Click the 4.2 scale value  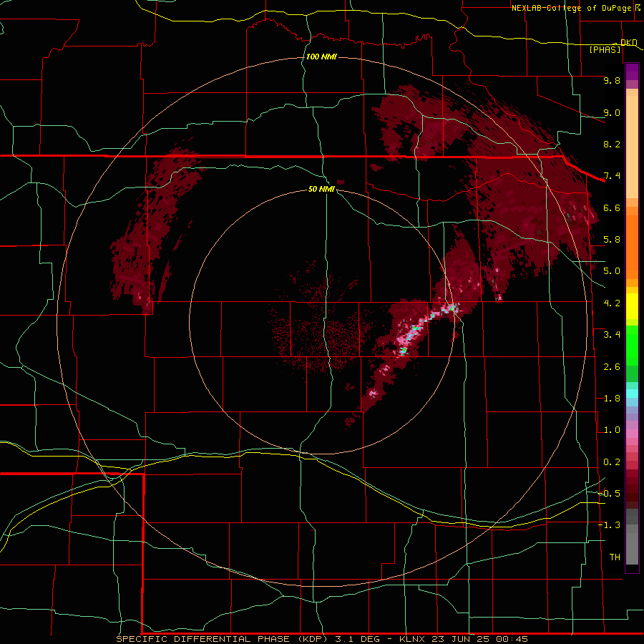point(612,303)
